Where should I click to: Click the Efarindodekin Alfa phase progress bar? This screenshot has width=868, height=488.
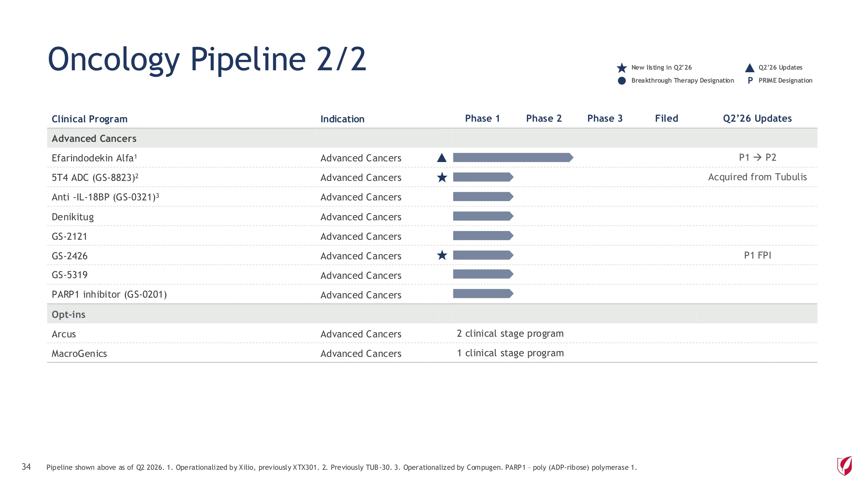click(513, 157)
